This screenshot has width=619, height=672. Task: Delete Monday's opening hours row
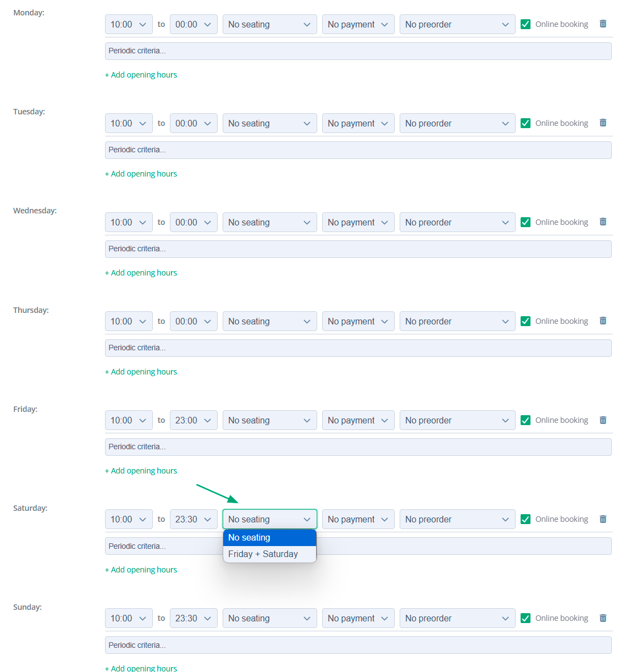(x=603, y=24)
